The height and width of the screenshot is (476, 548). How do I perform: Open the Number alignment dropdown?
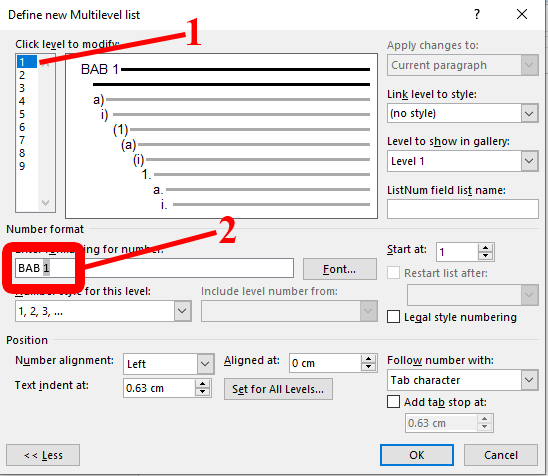pyautogui.click(x=168, y=364)
